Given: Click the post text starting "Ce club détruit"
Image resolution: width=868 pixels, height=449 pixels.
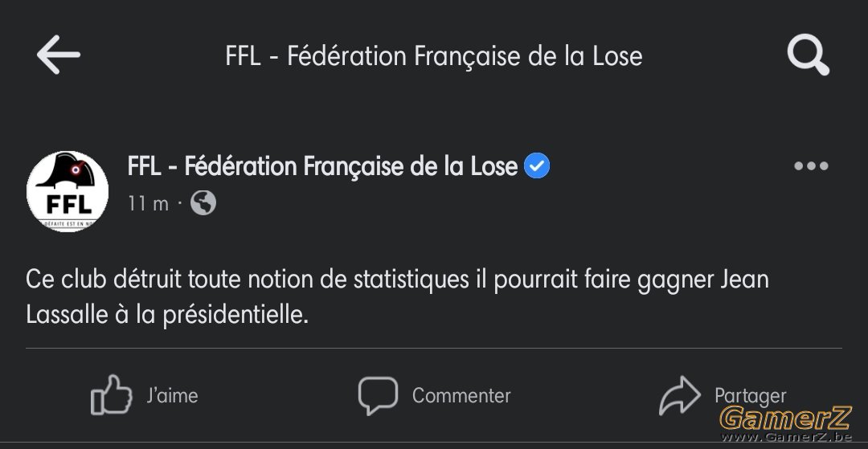Looking at the screenshot, I should (397, 297).
